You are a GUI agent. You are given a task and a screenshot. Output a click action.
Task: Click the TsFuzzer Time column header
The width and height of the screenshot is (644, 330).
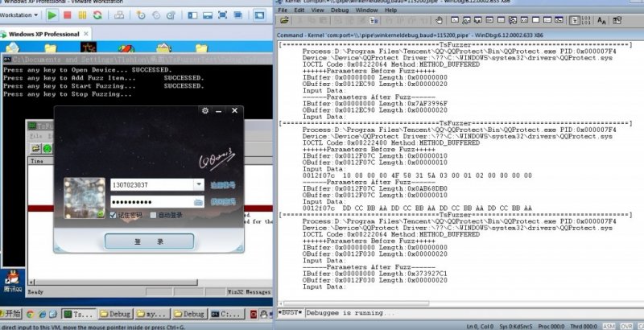coord(41,161)
